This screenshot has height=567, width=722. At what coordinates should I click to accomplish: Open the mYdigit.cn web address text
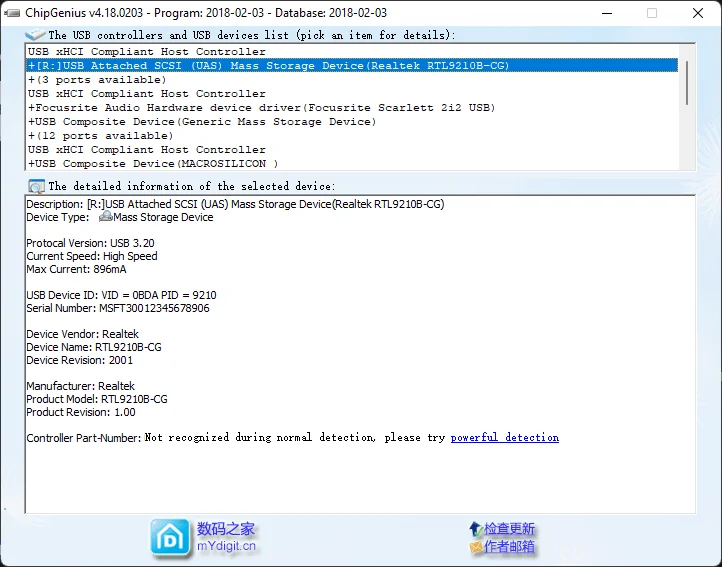tap(226, 546)
